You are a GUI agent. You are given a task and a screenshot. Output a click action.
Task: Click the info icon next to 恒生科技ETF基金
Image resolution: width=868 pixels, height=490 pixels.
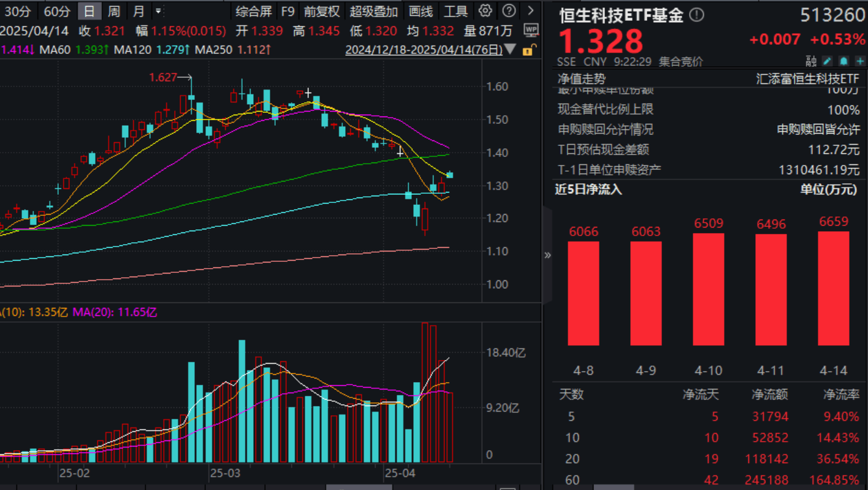[697, 16]
